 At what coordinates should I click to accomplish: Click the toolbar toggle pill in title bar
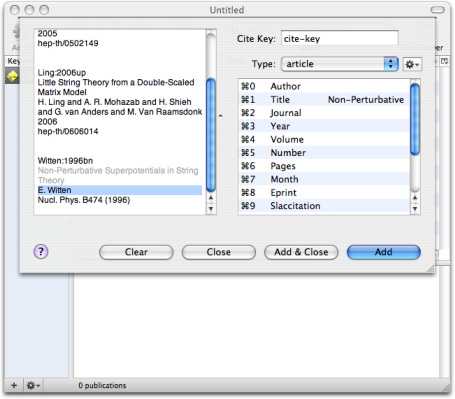(438, 10)
